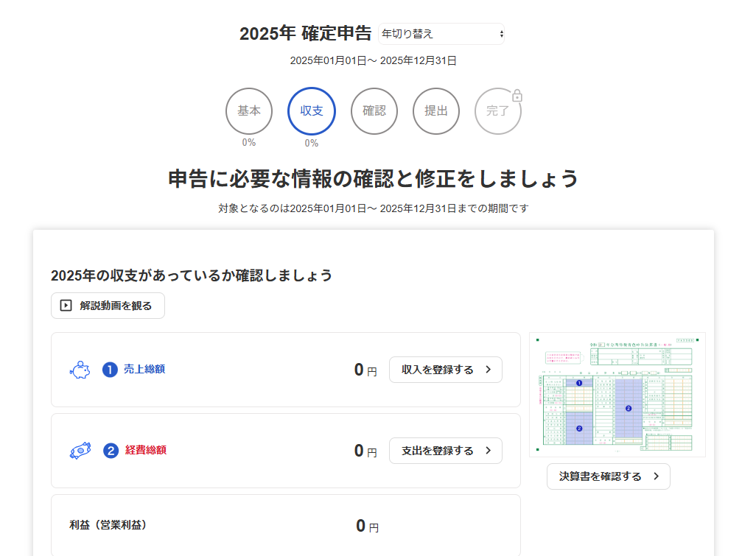Click the play icon in 解説動画を観る button

point(66,306)
